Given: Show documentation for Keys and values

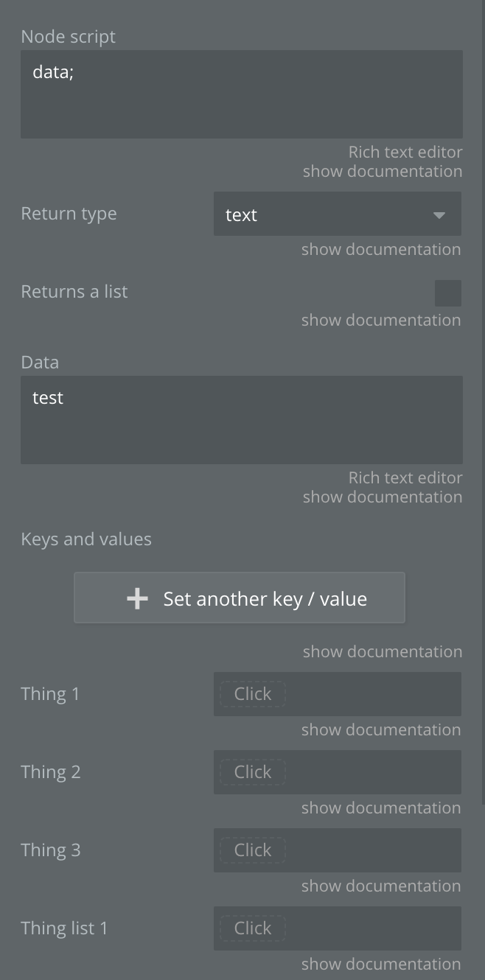Looking at the screenshot, I should pyautogui.click(x=383, y=651).
